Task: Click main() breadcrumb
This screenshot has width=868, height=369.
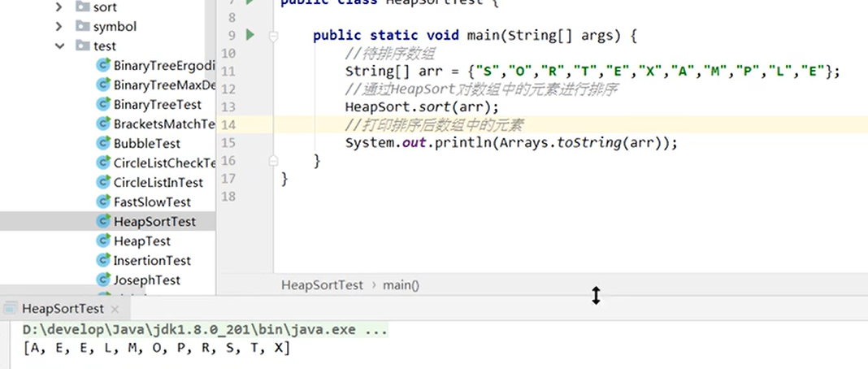Action: point(401,285)
